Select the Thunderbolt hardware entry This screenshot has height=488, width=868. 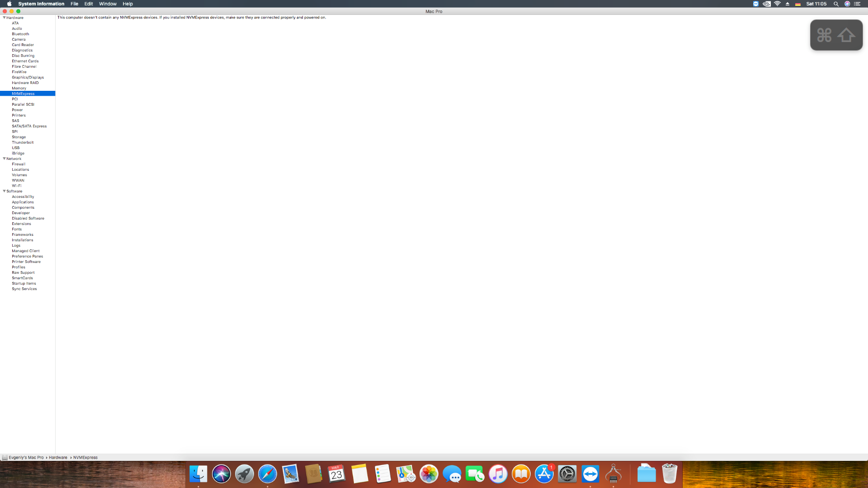point(23,142)
